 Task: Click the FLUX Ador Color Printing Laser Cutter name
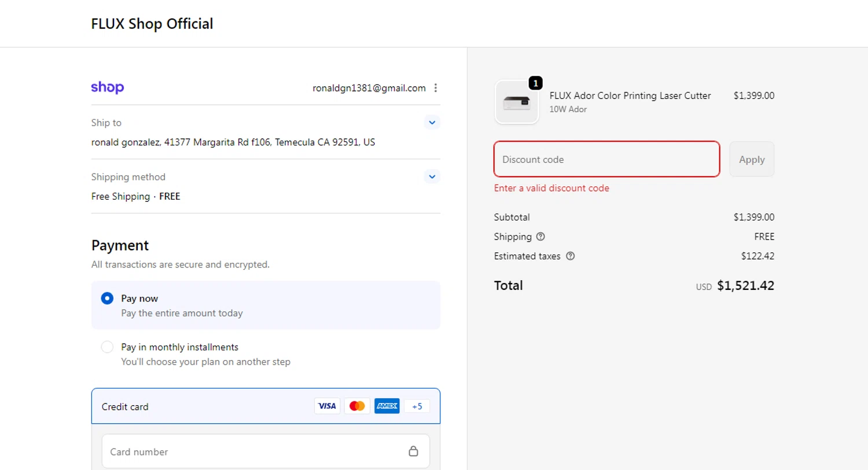[630, 96]
